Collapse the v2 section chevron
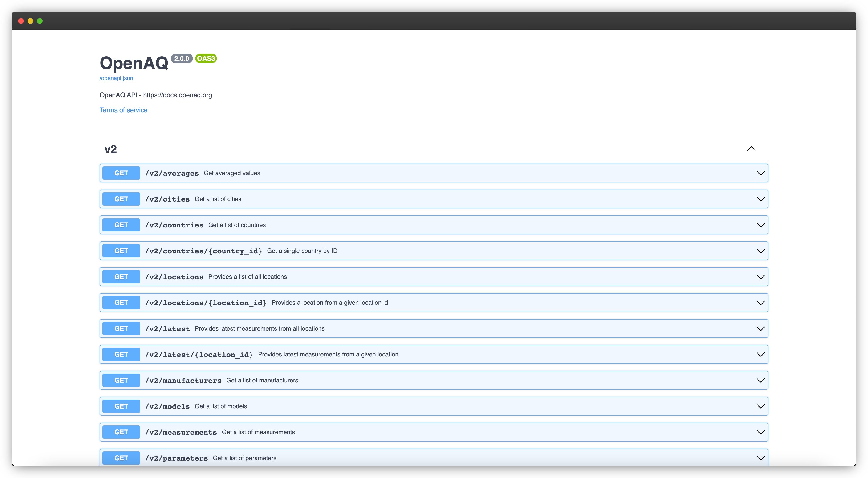 pyautogui.click(x=751, y=149)
